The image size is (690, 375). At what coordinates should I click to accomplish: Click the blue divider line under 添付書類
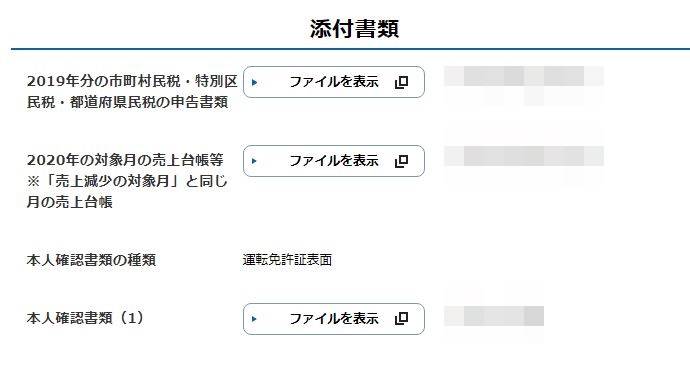point(350,49)
